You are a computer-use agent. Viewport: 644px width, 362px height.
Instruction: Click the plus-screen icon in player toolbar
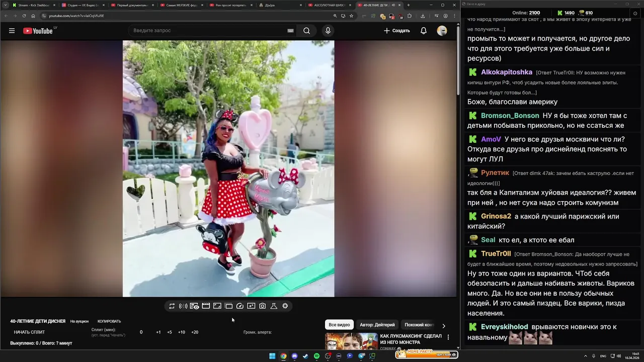click(x=251, y=306)
